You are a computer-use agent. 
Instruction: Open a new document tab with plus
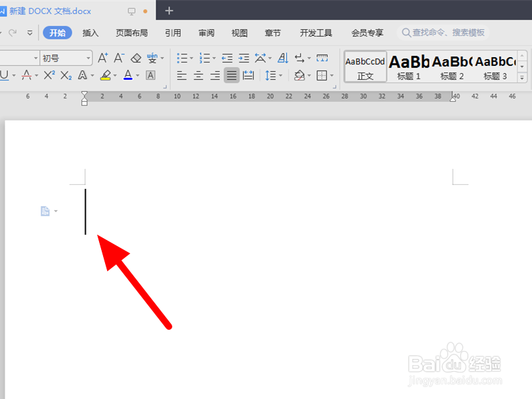(169, 11)
